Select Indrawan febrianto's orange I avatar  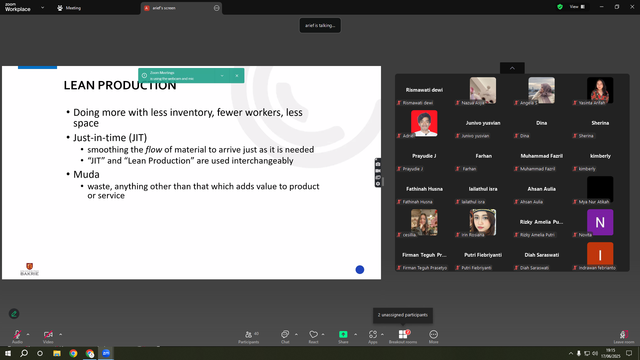click(x=600, y=255)
